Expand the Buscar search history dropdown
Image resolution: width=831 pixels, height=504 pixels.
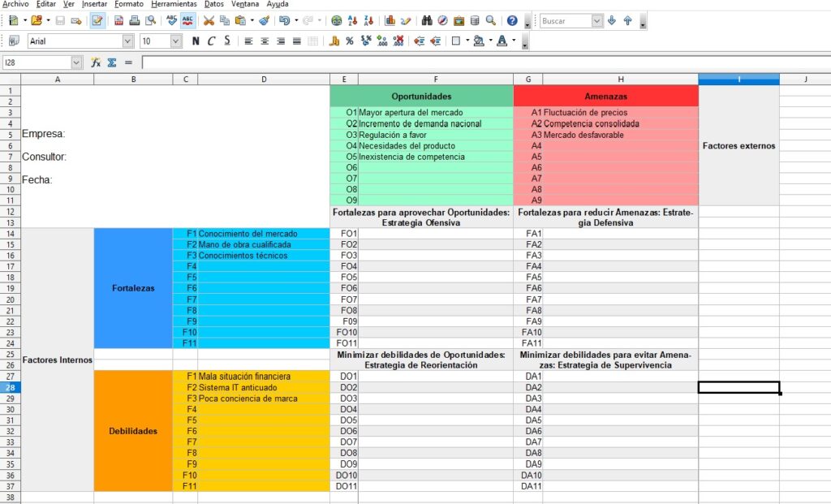click(x=597, y=20)
